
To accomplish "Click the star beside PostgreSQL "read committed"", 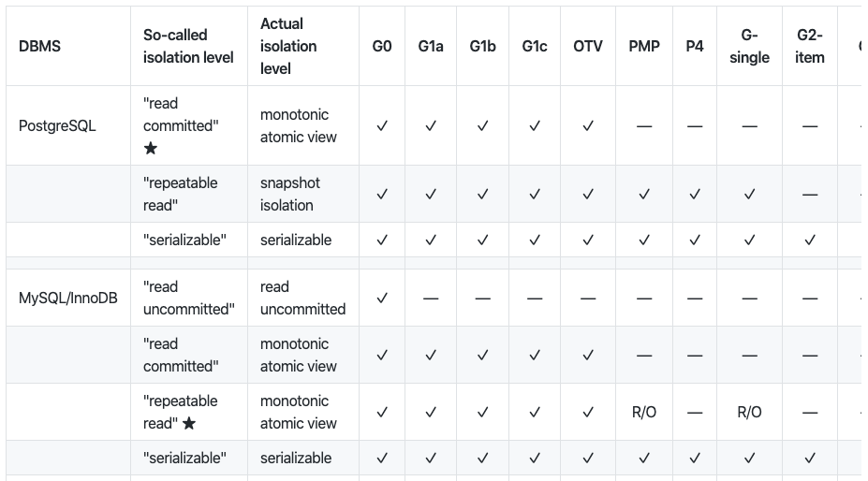I will (x=151, y=149).
